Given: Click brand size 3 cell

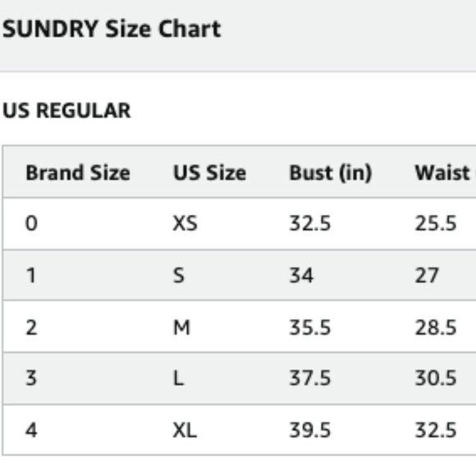Looking at the screenshot, I should pos(31,378).
